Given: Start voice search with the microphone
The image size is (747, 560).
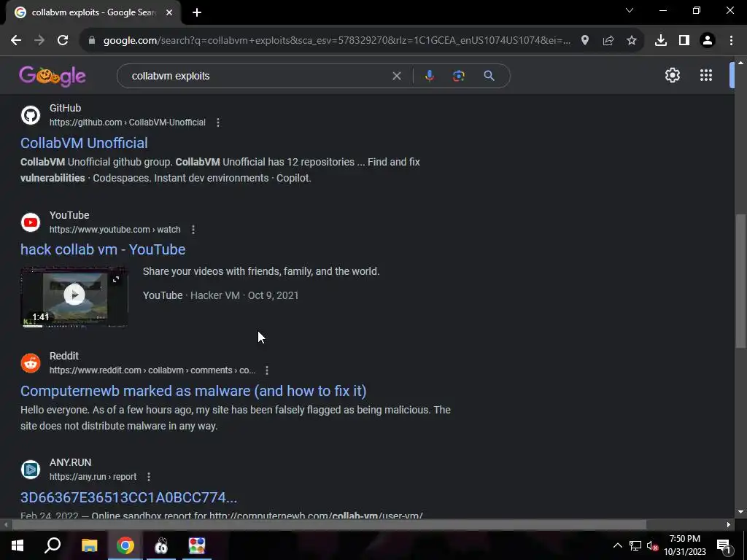Looking at the screenshot, I should click(429, 76).
